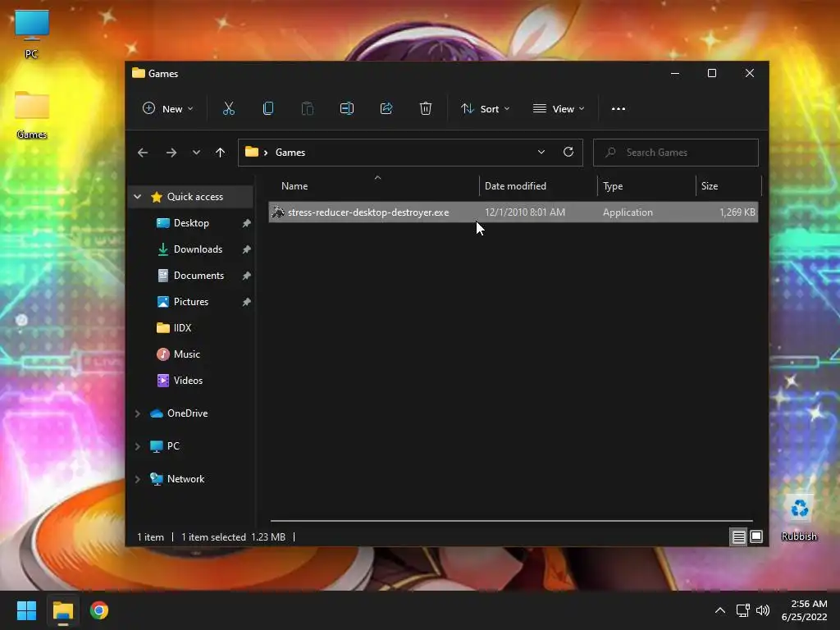Open the New item dropdown

(167, 109)
